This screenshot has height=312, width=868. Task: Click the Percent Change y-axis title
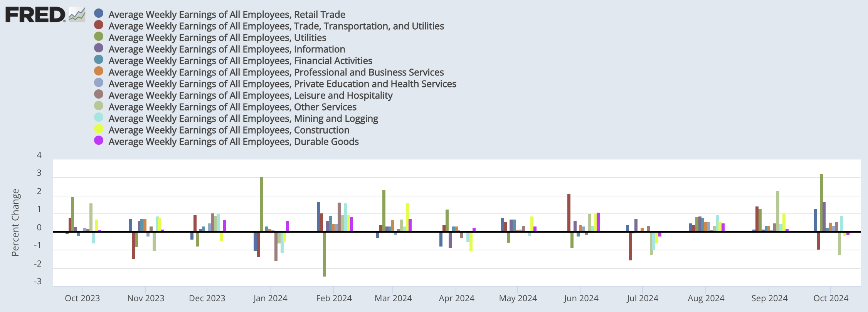point(15,222)
